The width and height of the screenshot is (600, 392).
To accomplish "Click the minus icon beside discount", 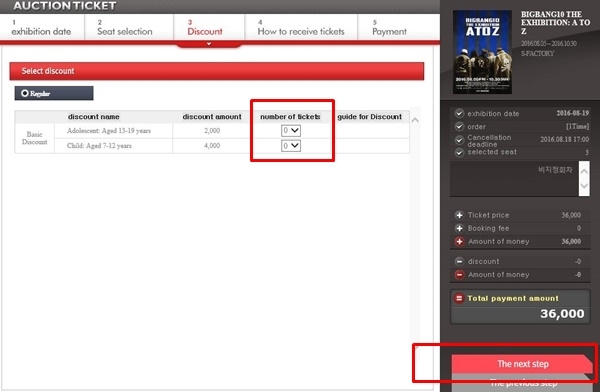I will coord(459,261).
